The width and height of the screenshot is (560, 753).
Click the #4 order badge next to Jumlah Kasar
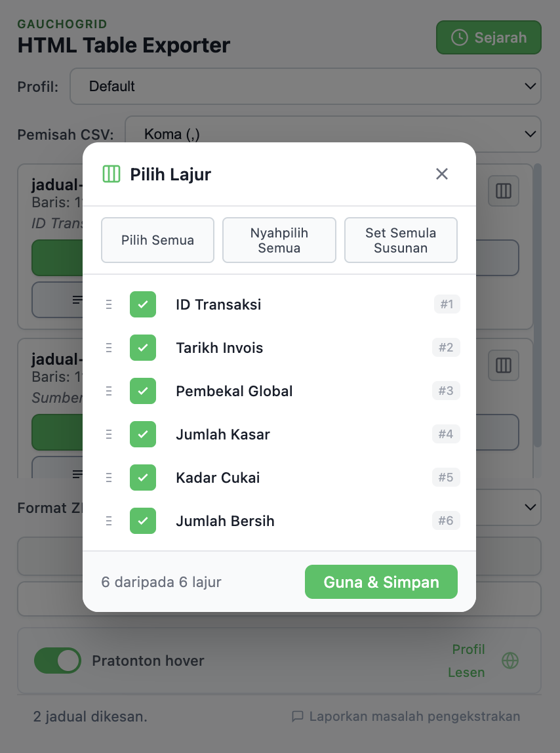click(446, 434)
